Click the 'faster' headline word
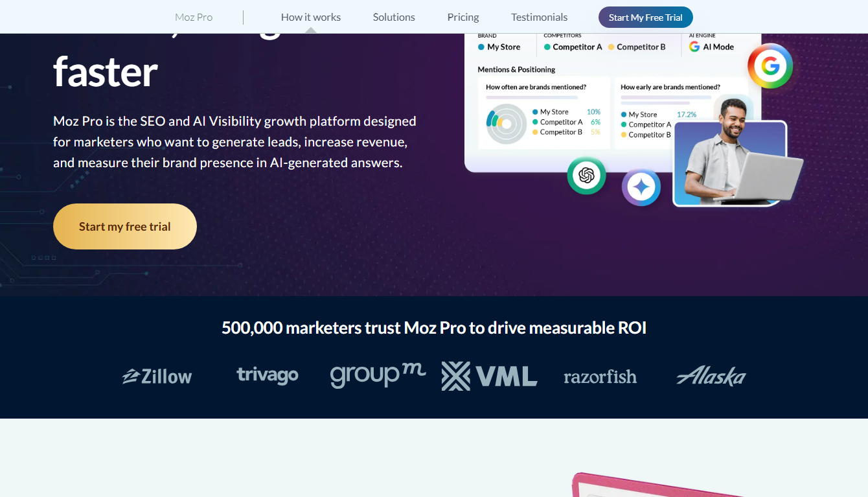This screenshot has height=497, width=868. pyautogui.click(x=106, y=71)
